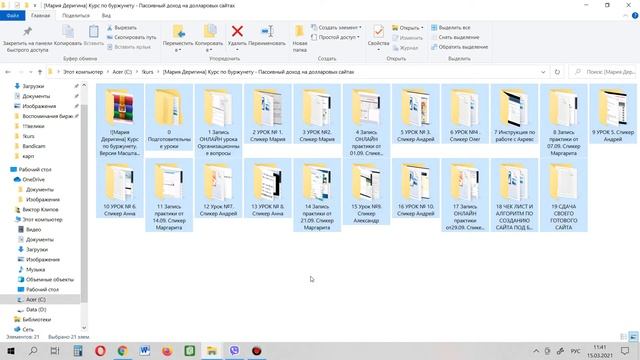Viewport: 640px width, 360px height.
Task: Create a New folder from the ribbon
Action: 300,39
